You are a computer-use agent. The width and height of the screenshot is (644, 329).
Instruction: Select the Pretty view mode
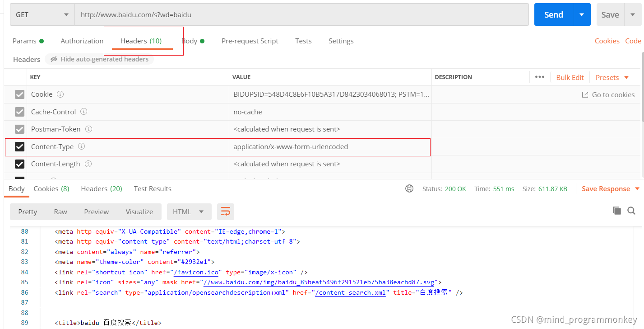pos(28,211)
